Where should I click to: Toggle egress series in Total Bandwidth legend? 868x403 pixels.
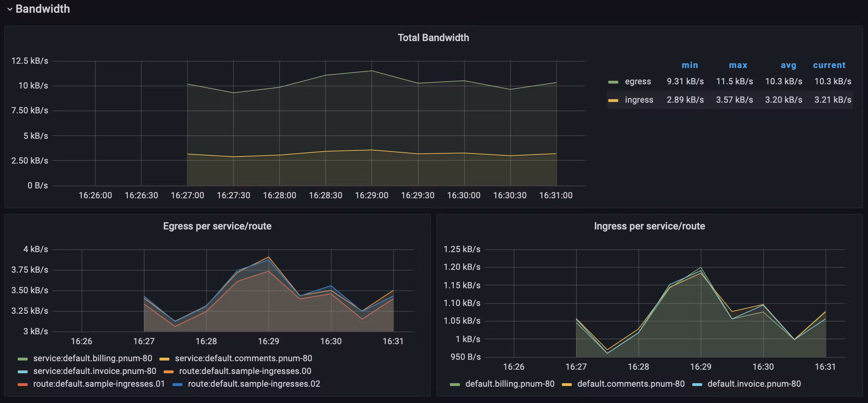coord(638,81)
